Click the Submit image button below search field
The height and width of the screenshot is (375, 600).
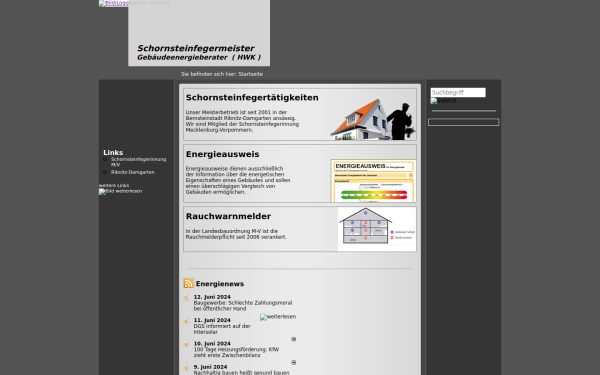pyautogui.click(x=443, y=101)
